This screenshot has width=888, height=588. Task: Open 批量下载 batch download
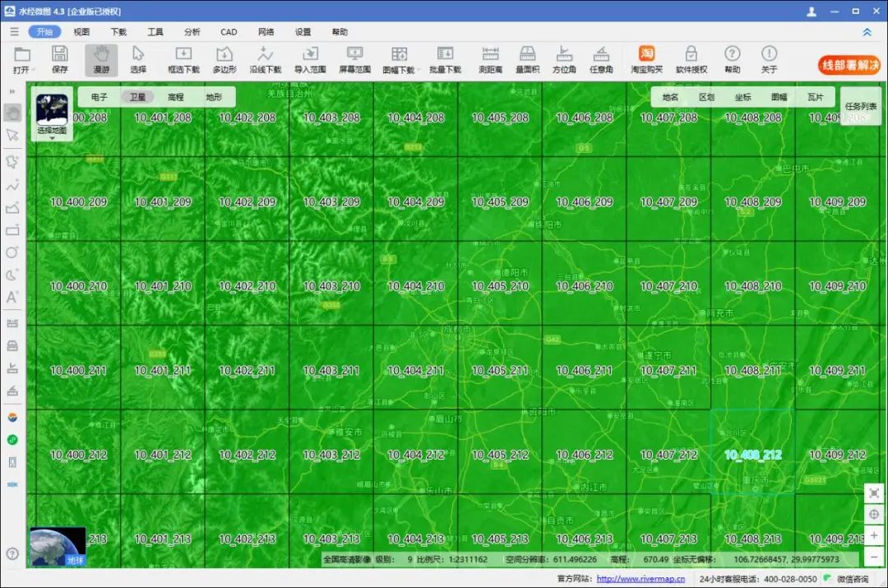pyautogui.click(x=445, y=59)
